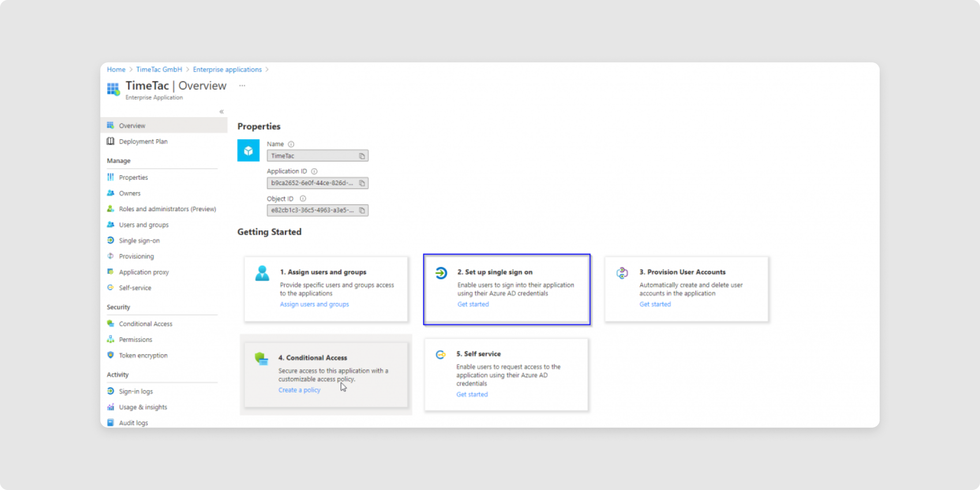Click the Create a policy link

coord(299,390)
